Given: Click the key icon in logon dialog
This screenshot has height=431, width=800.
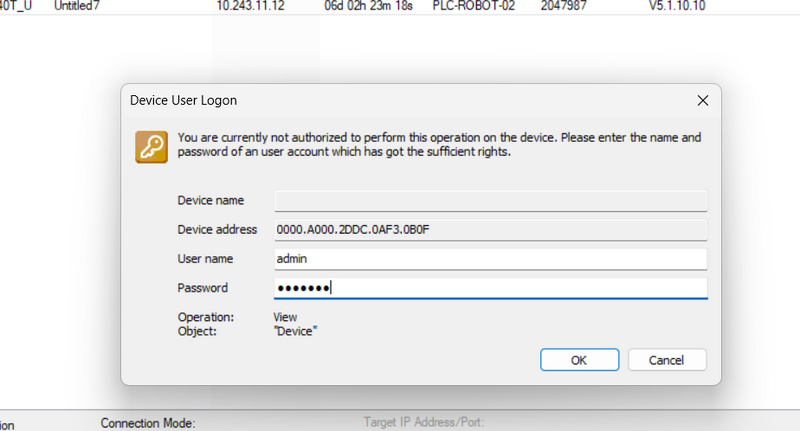Looking at the screenshot, I should coord(151,146).
